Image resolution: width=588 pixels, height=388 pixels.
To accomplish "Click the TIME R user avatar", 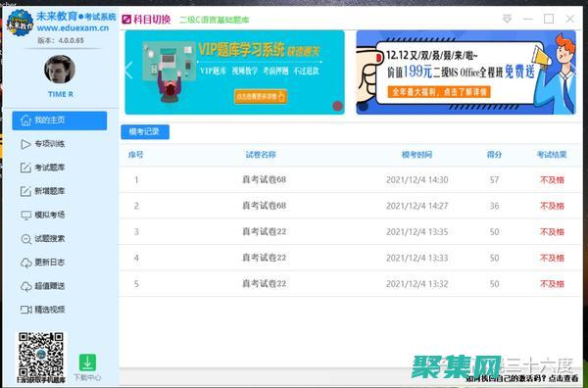I will point(60,70).
